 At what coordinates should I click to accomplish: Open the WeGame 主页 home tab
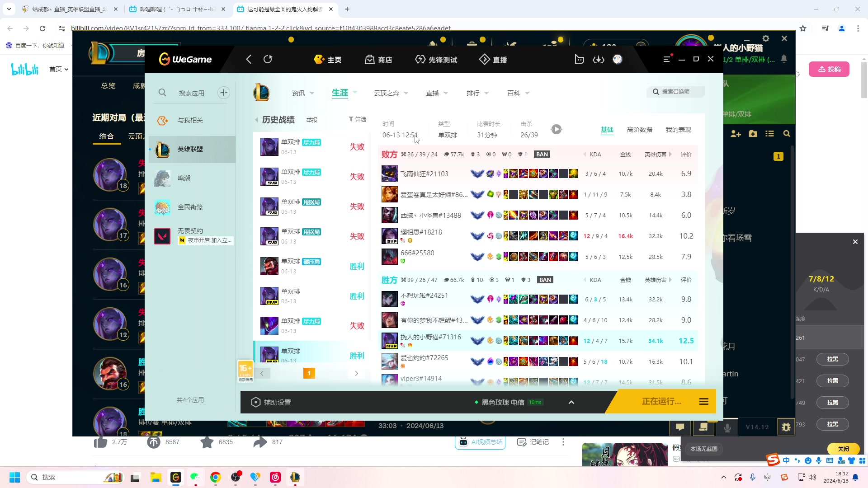[328, 60]
